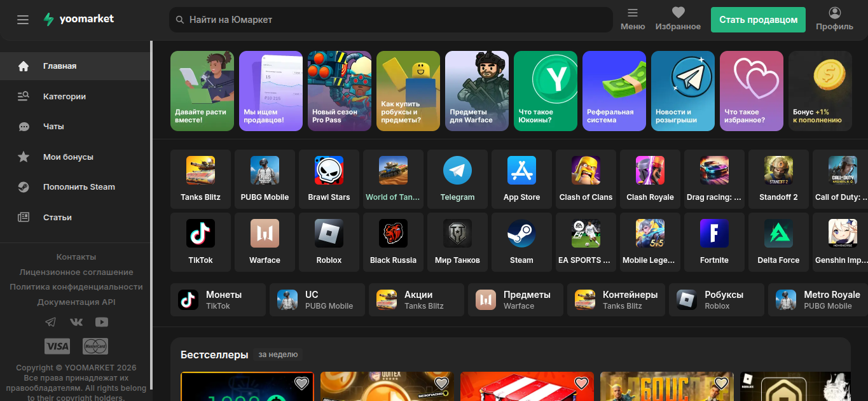
Task: Open the Мы ищем продавцов banner
Action: [x=271, y=91]
